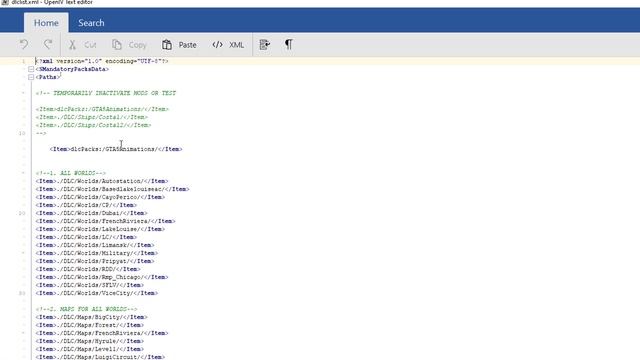Click the Worlds/CP/ item line
The image size is (640, 360).
tap(86, 205)
